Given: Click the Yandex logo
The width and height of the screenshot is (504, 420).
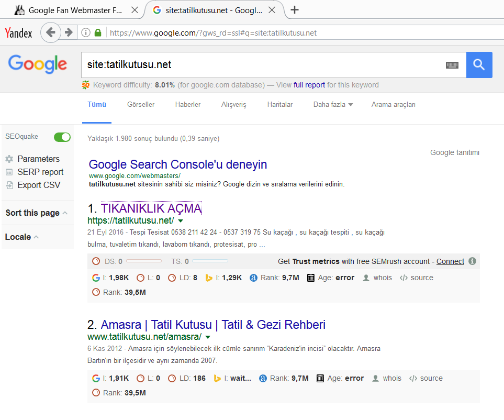Looking at the screenshot, I should 18,33.
